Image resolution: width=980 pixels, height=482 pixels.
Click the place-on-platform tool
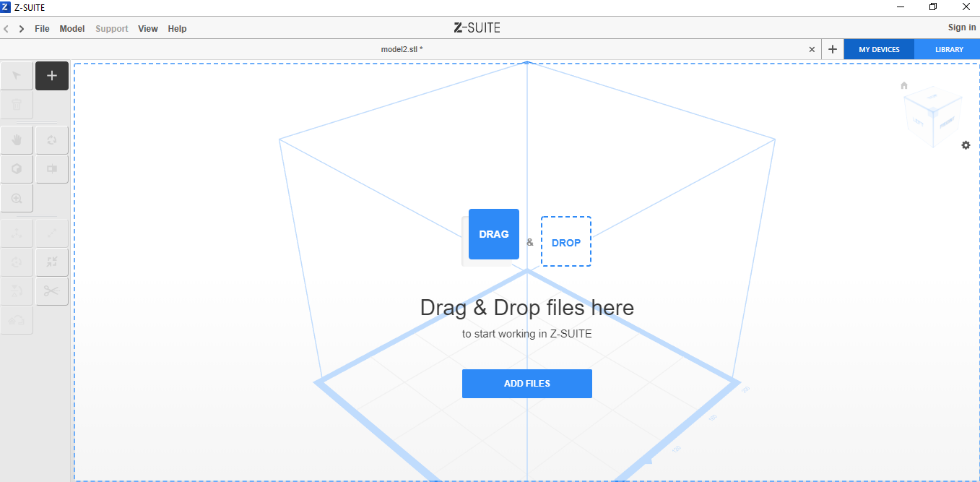point(17,319)
